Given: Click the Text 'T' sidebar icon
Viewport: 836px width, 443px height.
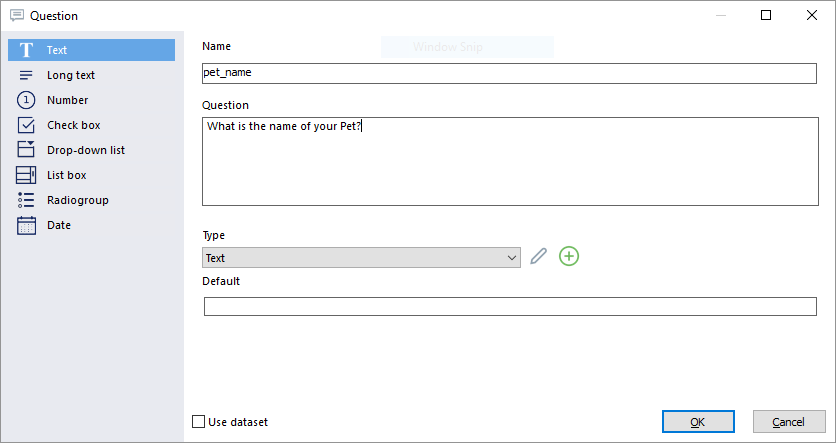Looking at the screenshot, I should [26, 50].
